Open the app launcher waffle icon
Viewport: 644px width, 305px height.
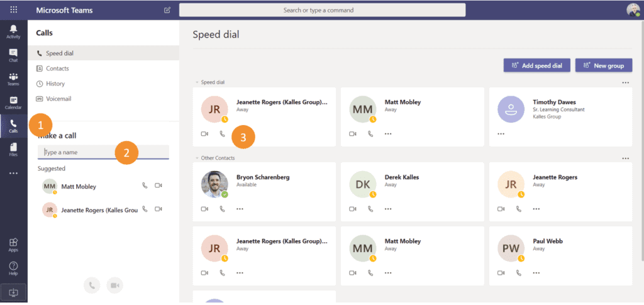pos(14,10)
